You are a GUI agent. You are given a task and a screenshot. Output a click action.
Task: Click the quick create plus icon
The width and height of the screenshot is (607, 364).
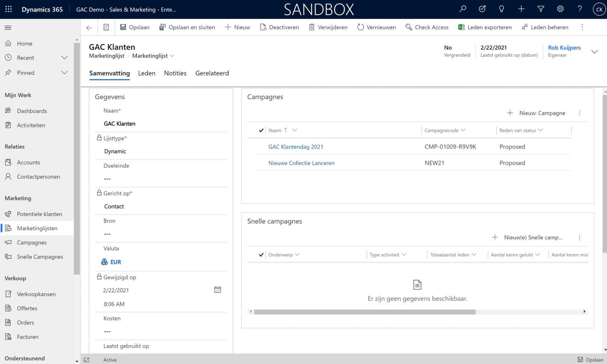pyautogui.click(x=521, y=9)
